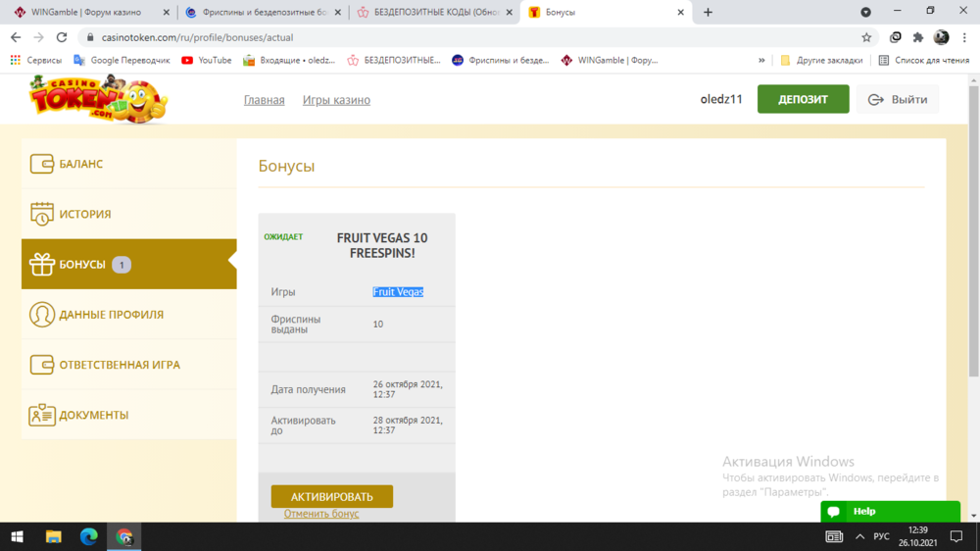Image resolution: width=980 pixels, height=551 pixels.
Task: Open the tab search dropdown
Action: 865,13
